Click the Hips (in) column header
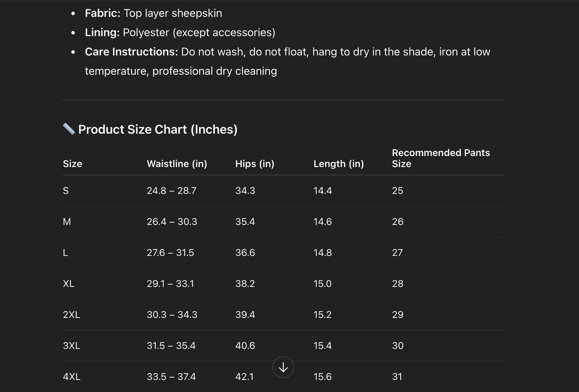579x392 pixels. click(254, 164)
